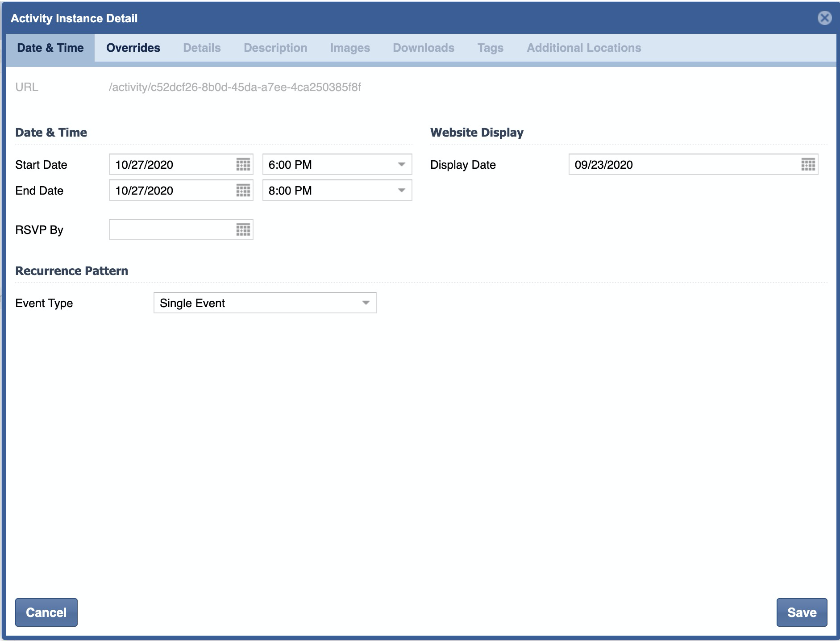The width and height of the screenshot is (840, 641).
Task: Go to the Details tab
Action: click(x=202, y=48)
